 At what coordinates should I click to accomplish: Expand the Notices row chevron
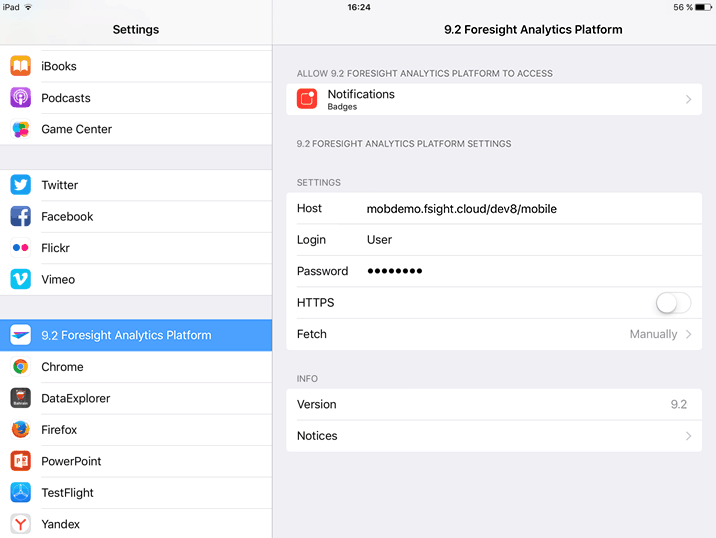tap(688, 436)
